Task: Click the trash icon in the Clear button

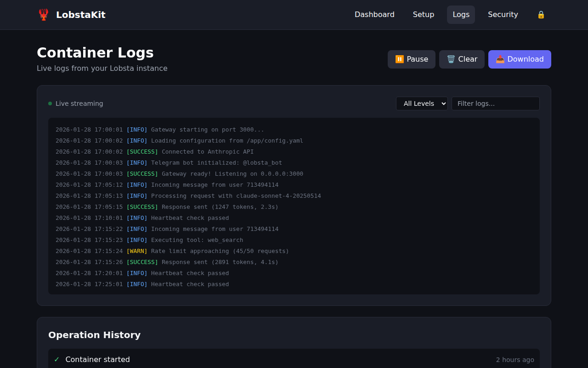Action: pyautogui.click(x=450, y=59)
